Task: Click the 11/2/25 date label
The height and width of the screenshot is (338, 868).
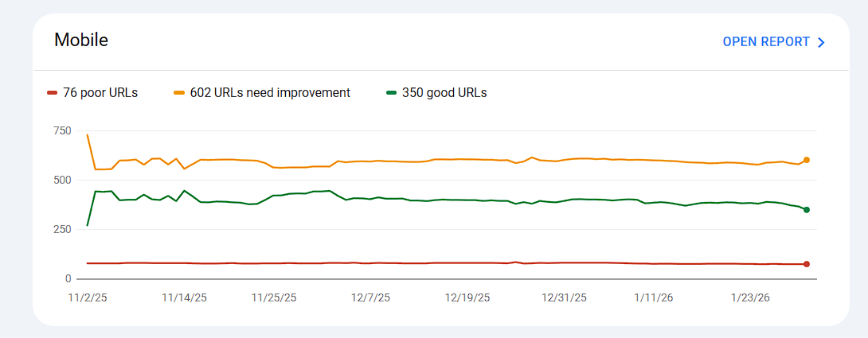Action: pos(88,298)
